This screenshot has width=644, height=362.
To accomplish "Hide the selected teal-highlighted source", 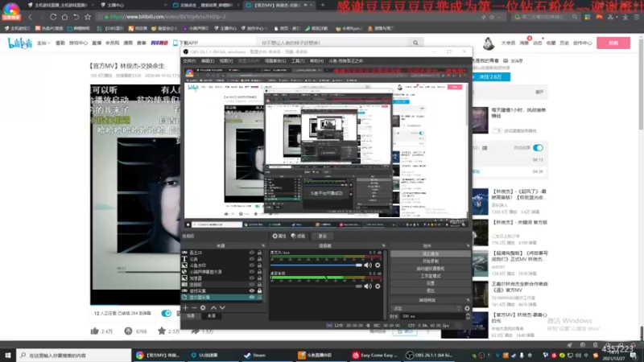I will (252, 297).
